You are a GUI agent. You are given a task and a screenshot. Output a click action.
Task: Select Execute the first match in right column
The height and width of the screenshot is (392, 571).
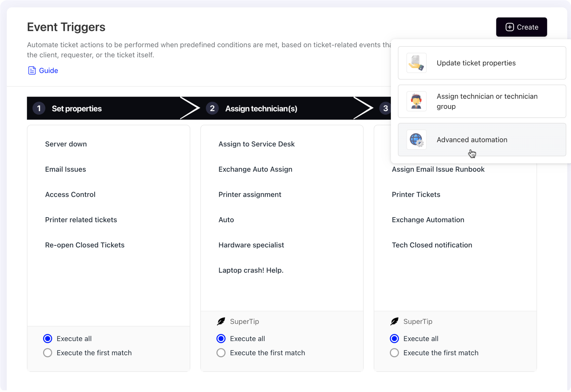394,352
